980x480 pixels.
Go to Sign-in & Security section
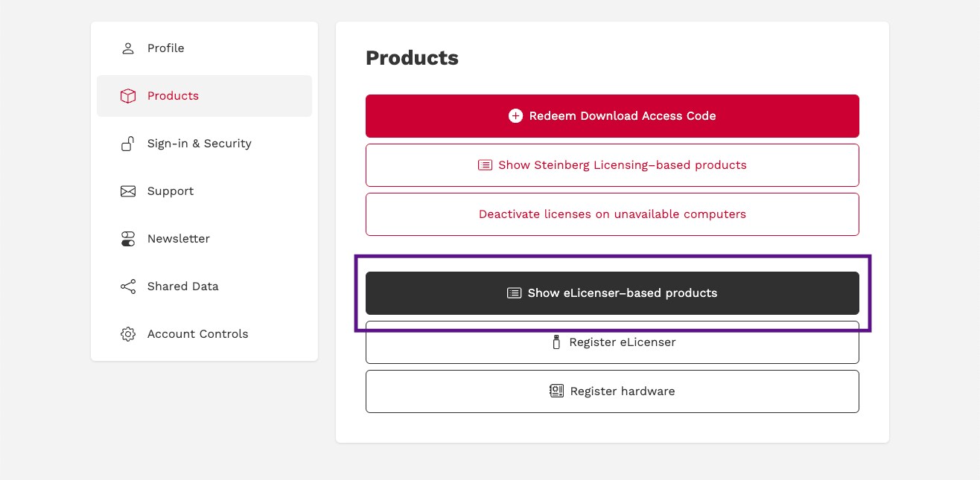click(199, 144)
